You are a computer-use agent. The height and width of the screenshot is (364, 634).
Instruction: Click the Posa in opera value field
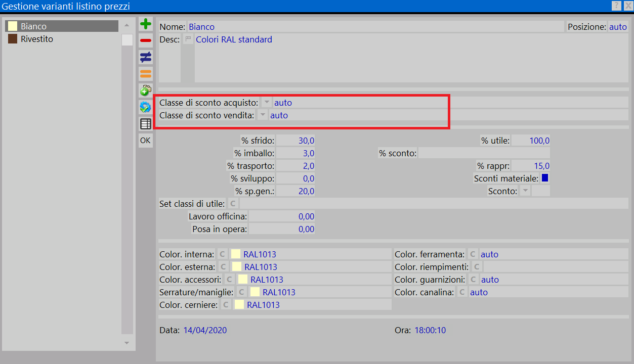pyautogui.click(x=282, y=229)
